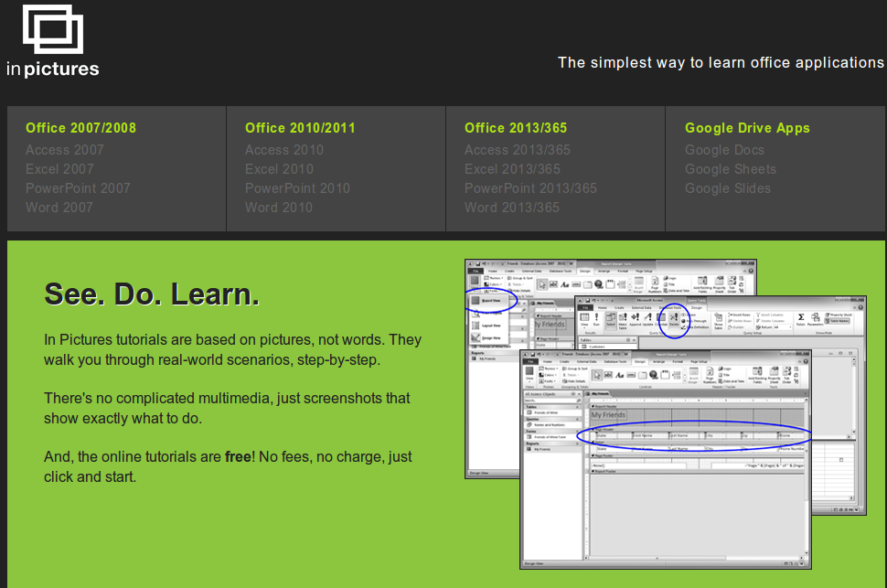Click the Google Drive Apps heading
This screenshot has width=887, height=588.
[x=747, y=128]
